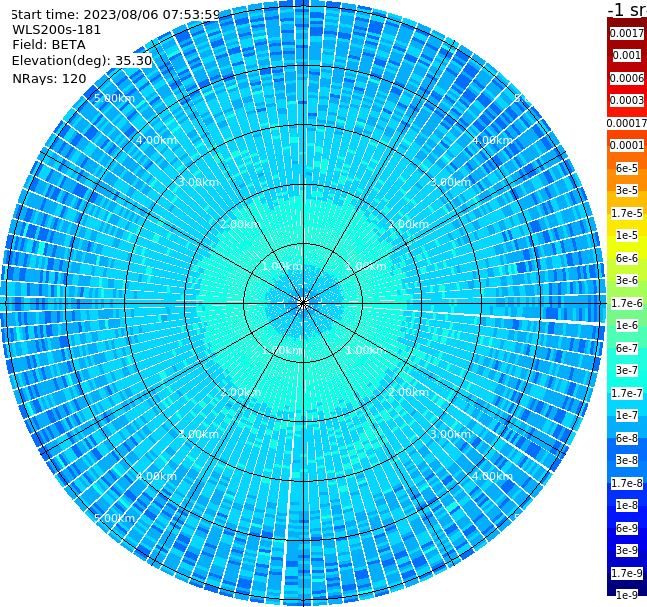Screen dimensions: 647x607
Task: Click the 6e-6 scale value
Action: [627, 258]
